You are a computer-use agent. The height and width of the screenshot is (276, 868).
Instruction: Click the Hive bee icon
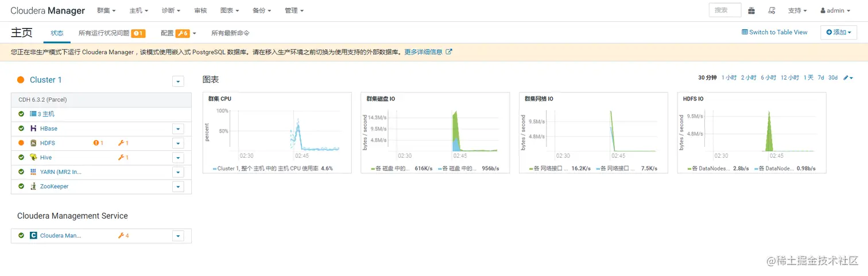pos(34,157)
